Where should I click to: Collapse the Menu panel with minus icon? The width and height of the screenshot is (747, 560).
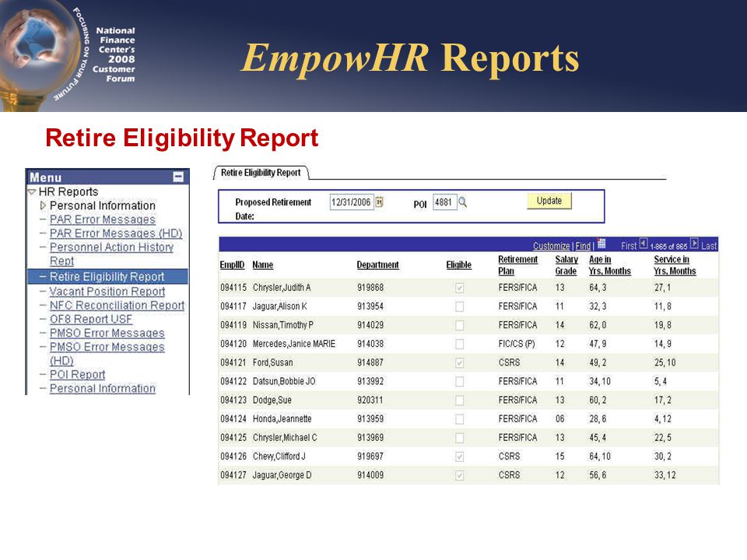point(178,177)
